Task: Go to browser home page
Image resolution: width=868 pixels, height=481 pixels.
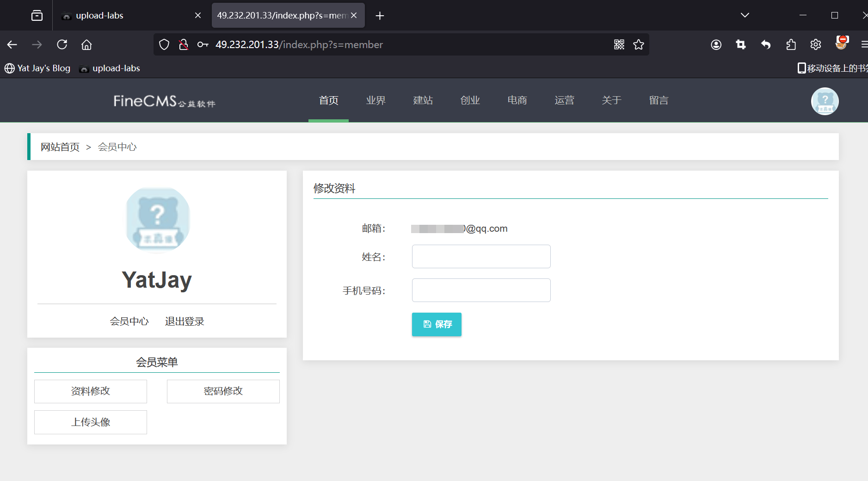Action: tap(86, 44)
